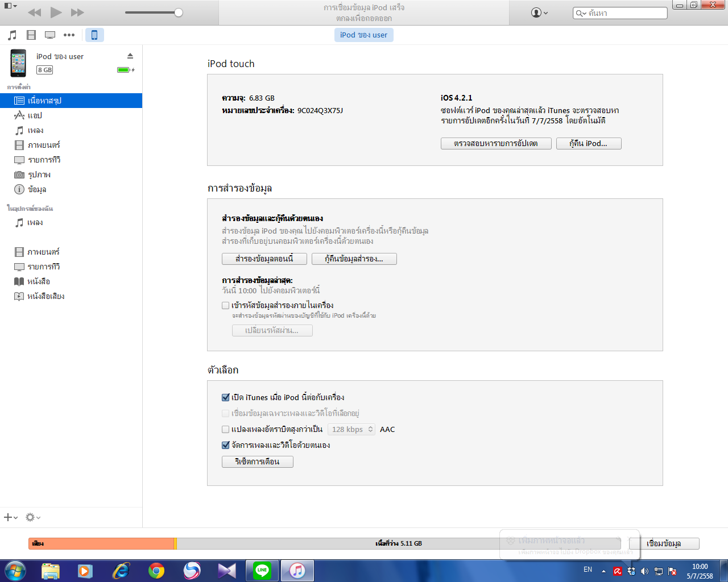Click the orange audio storage segment

click(x=101, y=543)
